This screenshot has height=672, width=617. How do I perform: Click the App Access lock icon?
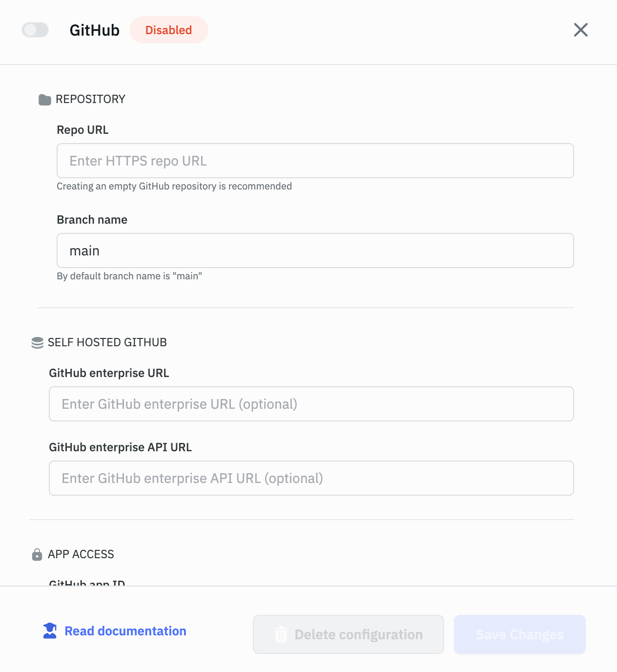tap(37, 555)
